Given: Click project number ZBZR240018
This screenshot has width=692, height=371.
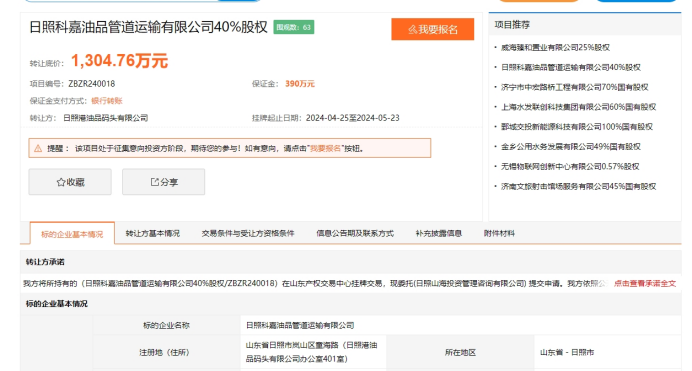Looking at the screenshot, I should [92, 83].
